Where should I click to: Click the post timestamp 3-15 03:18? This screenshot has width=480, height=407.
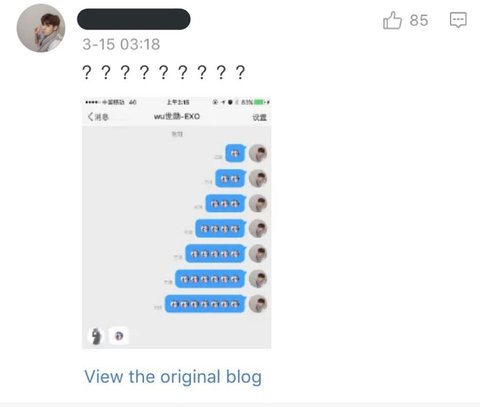(121, 44)
